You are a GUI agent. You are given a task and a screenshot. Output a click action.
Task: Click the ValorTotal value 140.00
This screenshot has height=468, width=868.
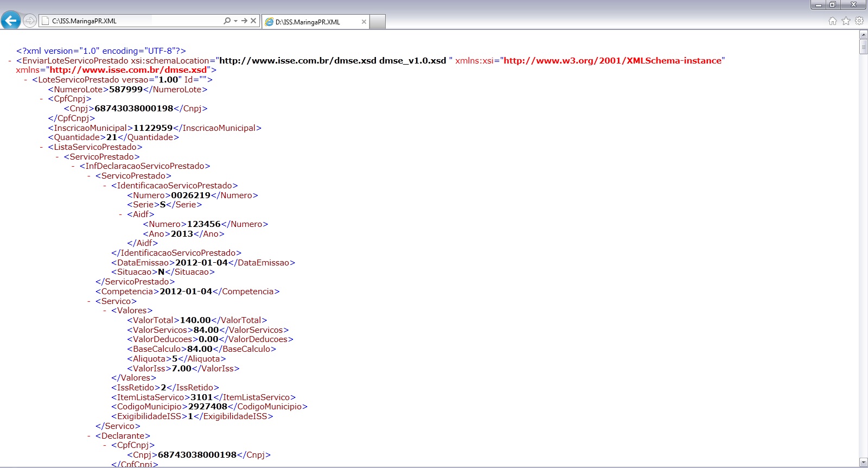tap(195, 320)
